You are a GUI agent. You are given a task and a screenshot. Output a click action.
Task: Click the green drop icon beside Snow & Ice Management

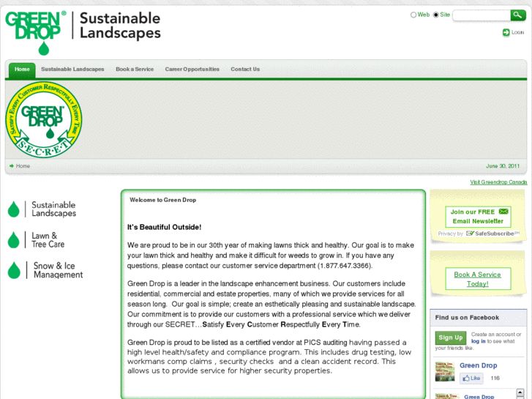(x=14, y=270)
